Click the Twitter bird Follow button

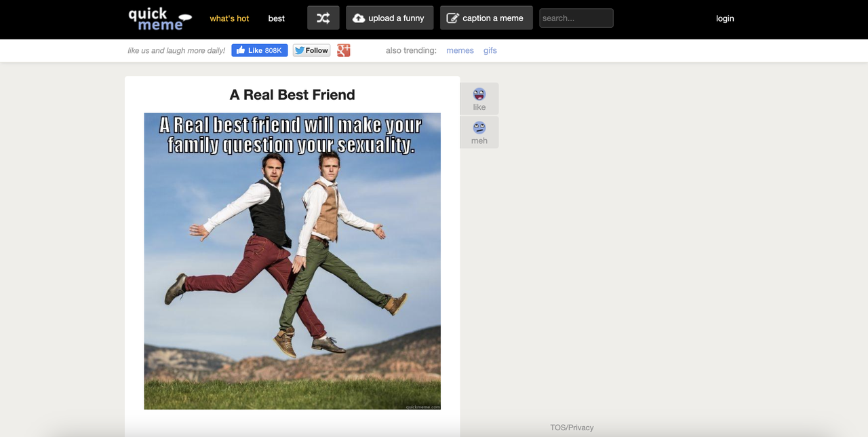click(x=312, y=50)
